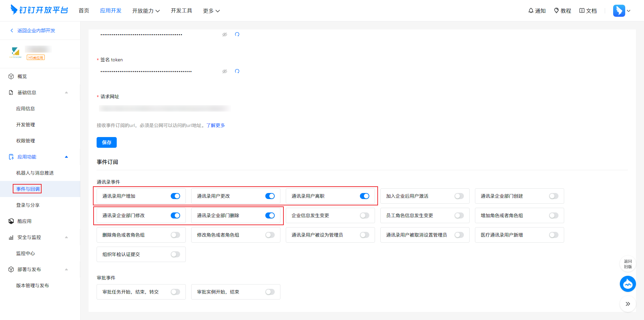Click the double-chevron collapse button
The image size is (644, 320).
pos(628,304)
